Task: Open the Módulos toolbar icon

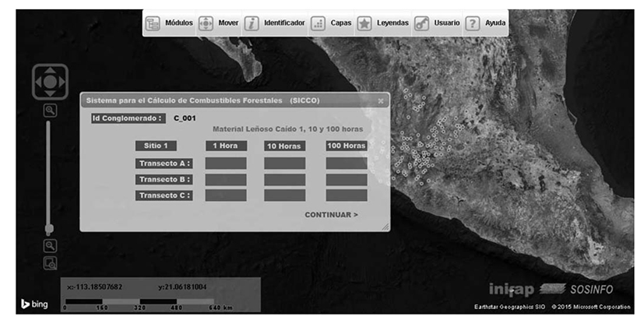Action: [x=153, y=23]
